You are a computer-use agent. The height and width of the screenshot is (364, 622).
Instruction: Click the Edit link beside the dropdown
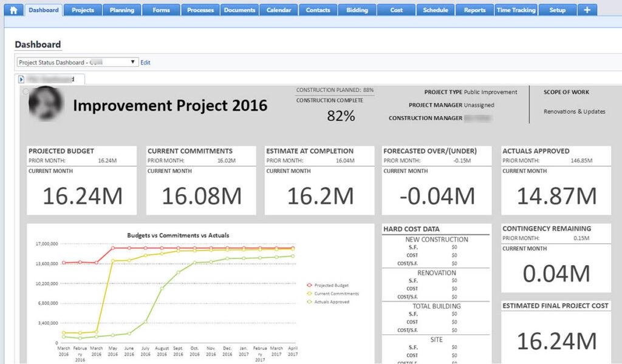tap(145, 62)
